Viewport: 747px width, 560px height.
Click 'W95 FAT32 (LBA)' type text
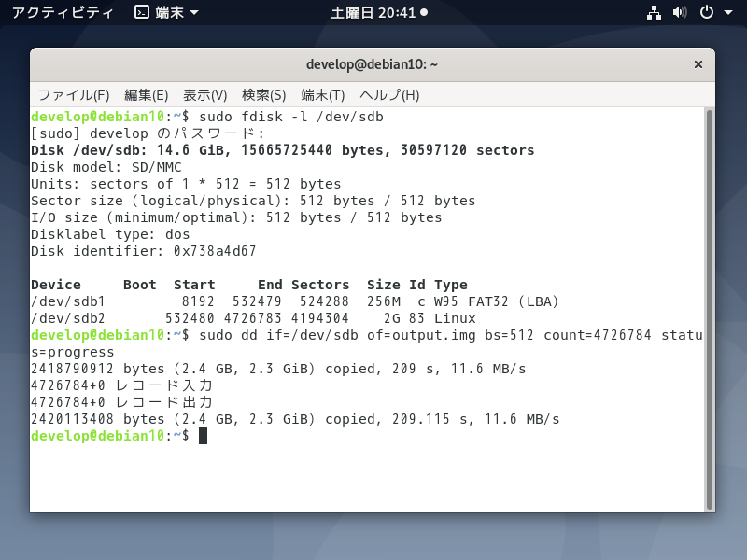496,301
